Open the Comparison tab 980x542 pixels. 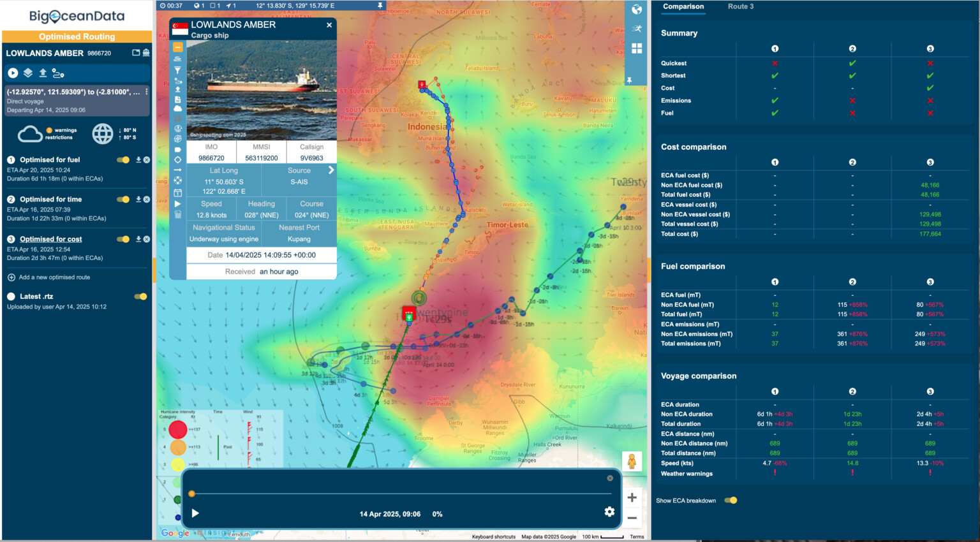pyautogui.click(x=683, y=7)
